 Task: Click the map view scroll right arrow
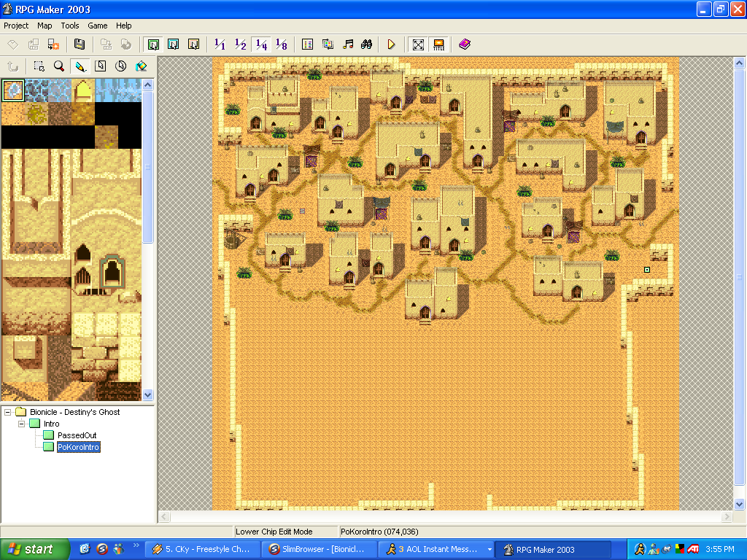tap(727, 517)
